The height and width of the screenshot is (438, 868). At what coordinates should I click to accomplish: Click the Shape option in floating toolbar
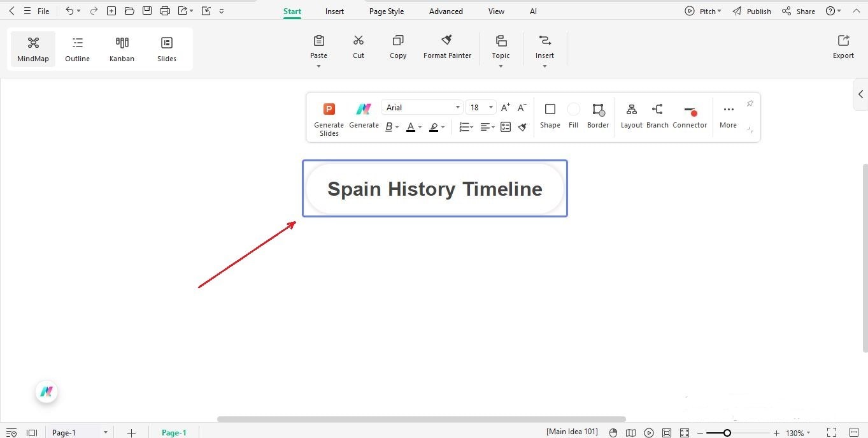pyautogui.click(x=550, y=116)
